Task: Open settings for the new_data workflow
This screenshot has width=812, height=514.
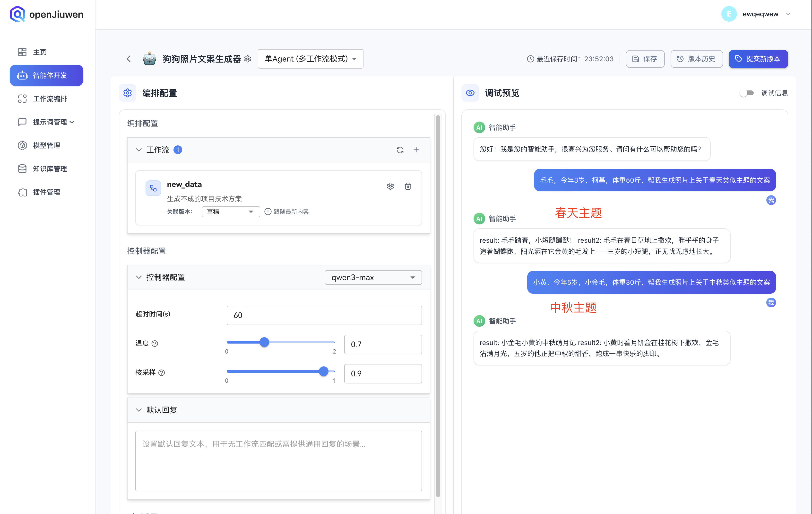Action: (x=390, y=186)
